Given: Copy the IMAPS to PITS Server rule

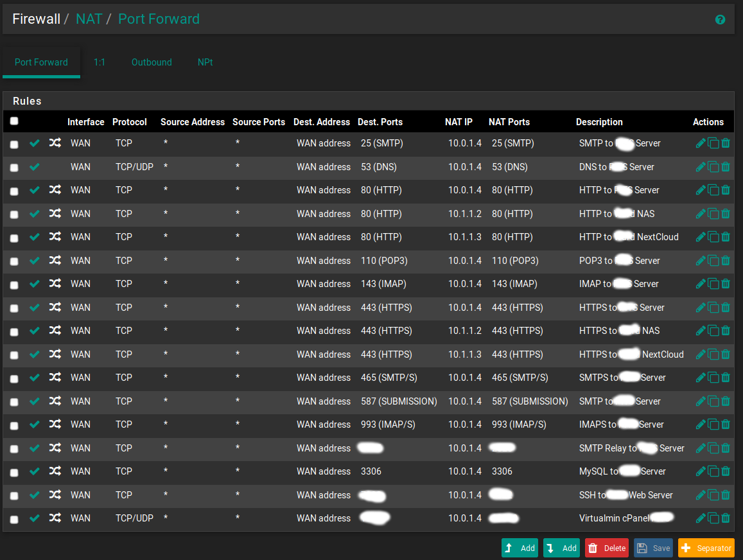Looking at the screenshot, I should (713, 424).
